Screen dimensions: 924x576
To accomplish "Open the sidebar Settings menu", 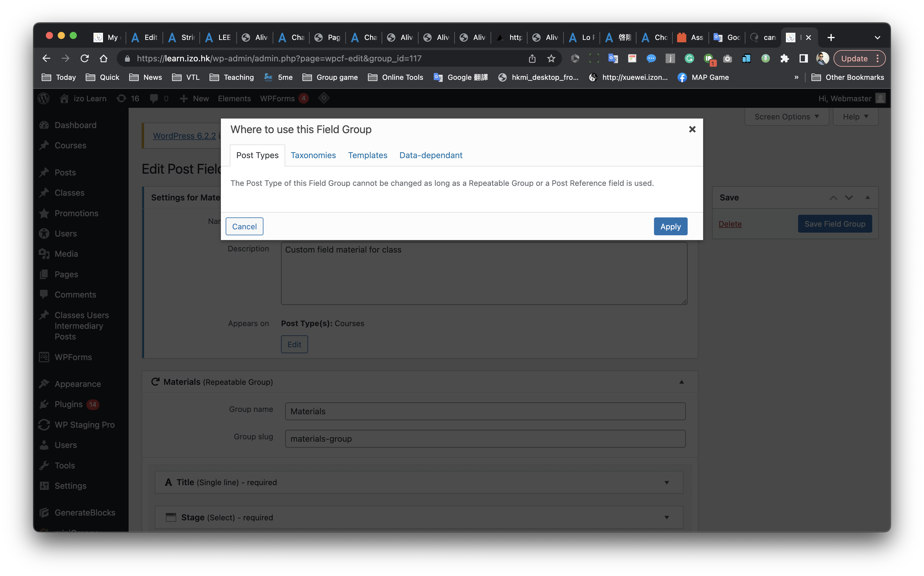I will click(x=71, y=485).
